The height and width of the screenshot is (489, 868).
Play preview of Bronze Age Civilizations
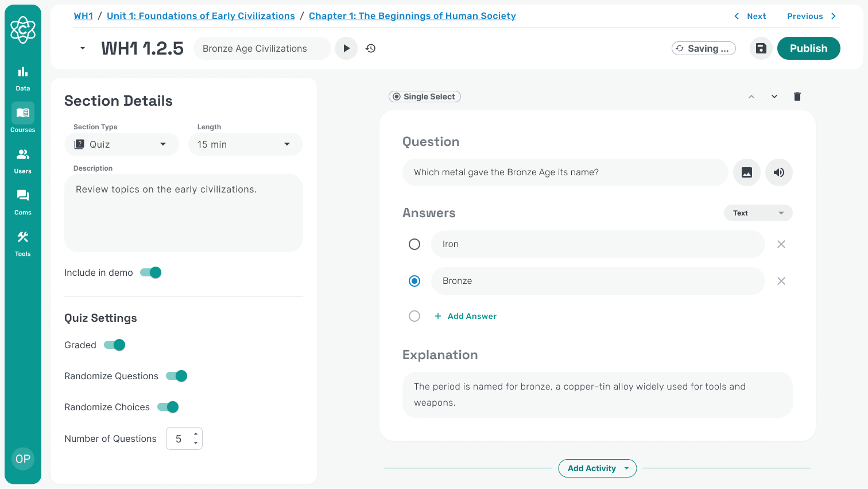[346, 48]
